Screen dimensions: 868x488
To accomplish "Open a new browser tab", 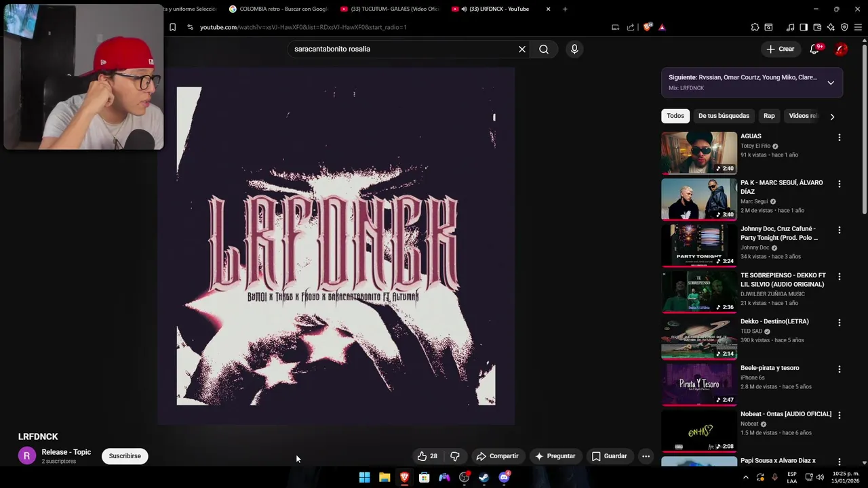I will [x=565, y=9].
